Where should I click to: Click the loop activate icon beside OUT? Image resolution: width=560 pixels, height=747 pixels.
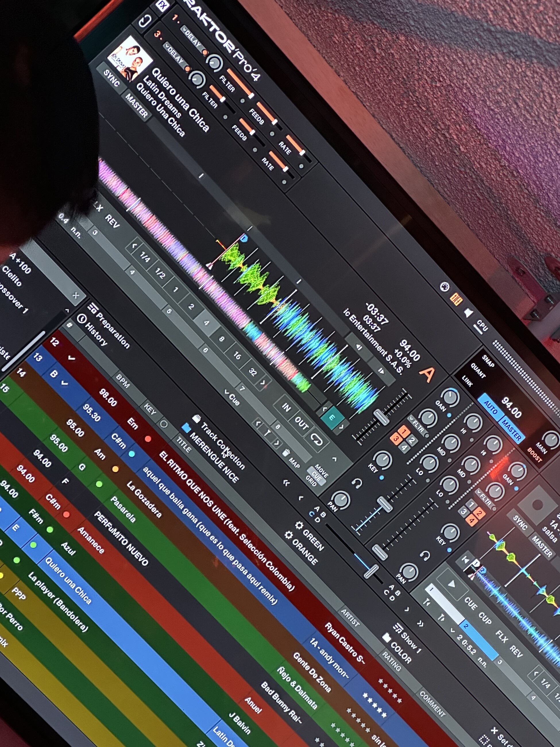(x=317, y=440)
